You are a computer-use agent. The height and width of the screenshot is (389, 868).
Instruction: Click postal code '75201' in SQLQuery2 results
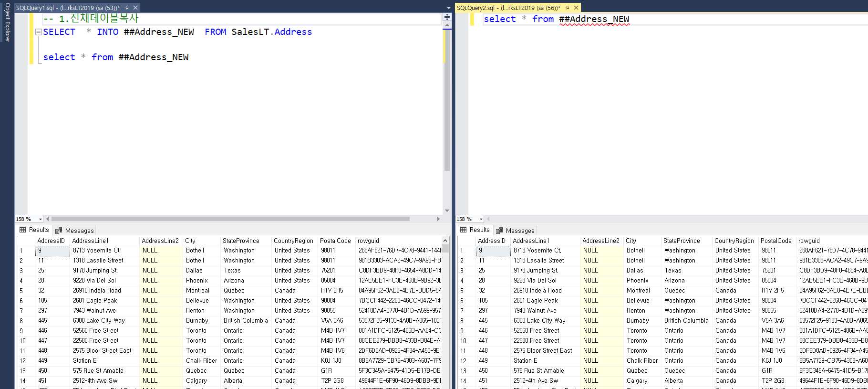point(777,271)
